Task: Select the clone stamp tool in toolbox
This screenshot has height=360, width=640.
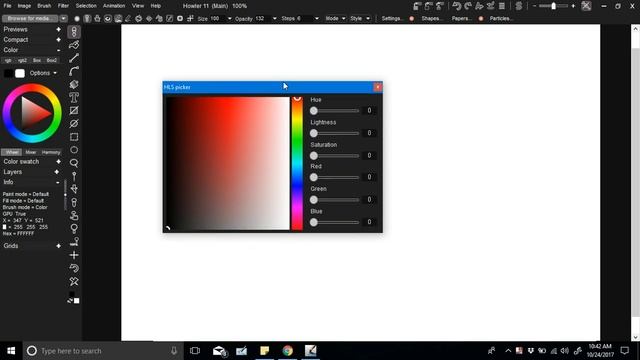Action: (x=74, y=216)
